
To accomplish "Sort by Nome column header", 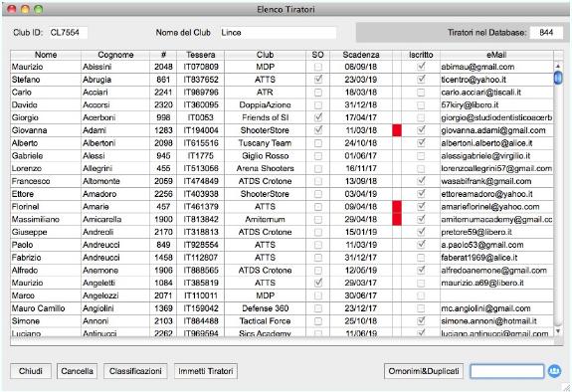I will (x=46, y=55).
